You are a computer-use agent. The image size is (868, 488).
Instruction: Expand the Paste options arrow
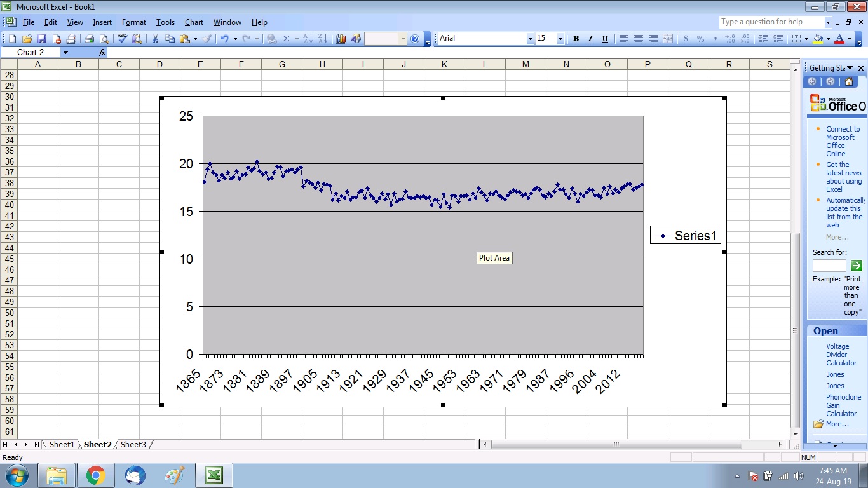pos(195,39)
